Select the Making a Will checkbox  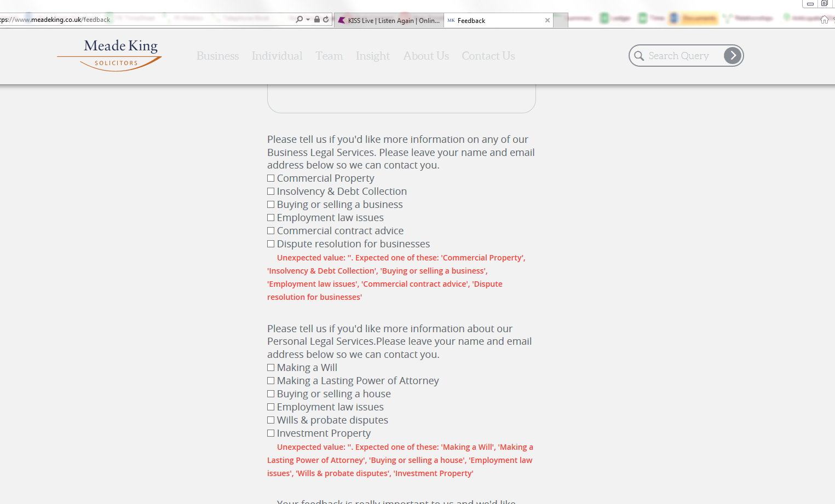(x=270, y=367)
